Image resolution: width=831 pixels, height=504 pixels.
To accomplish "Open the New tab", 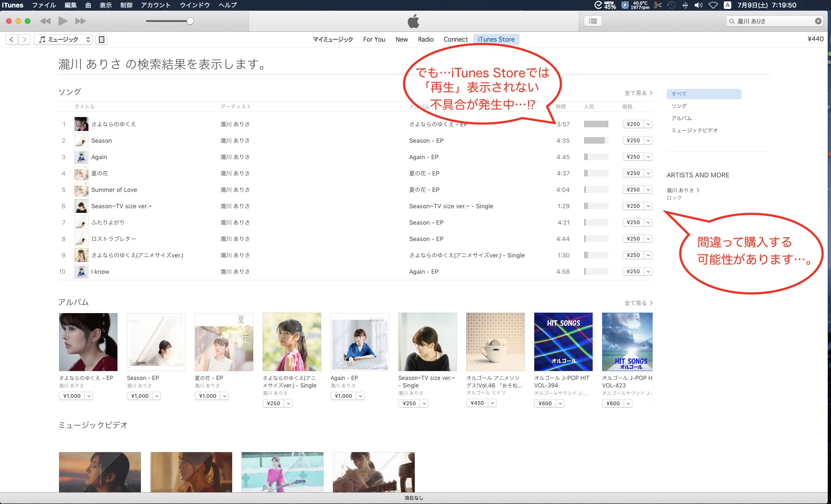I will tap(402, 39).
